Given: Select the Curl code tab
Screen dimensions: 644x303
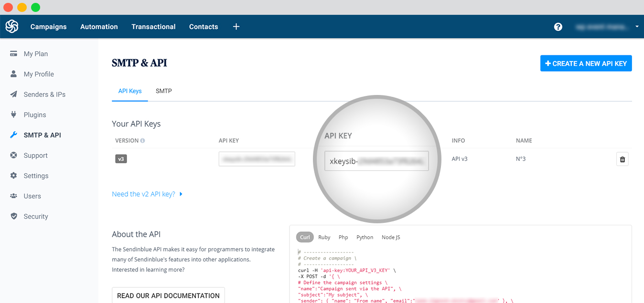Looking at the screenshot, I should coord(305,237).
